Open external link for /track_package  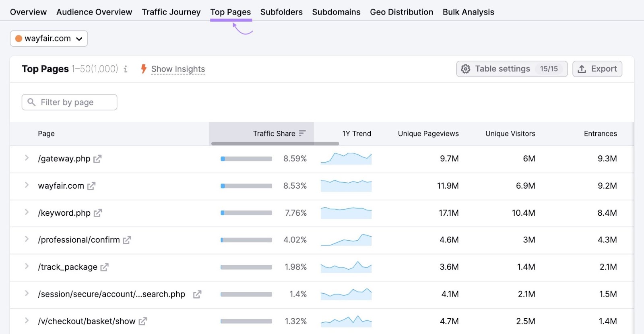point(105,267)
